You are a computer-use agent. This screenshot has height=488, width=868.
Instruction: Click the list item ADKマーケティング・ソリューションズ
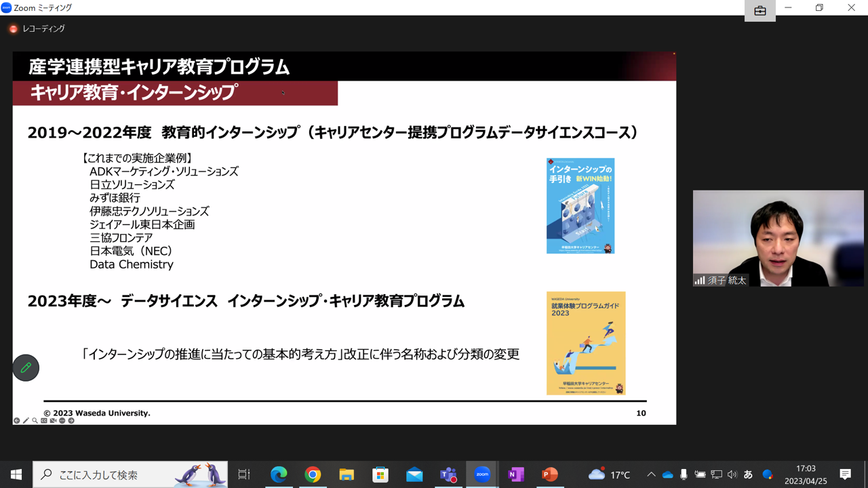[x=164, y=171]
